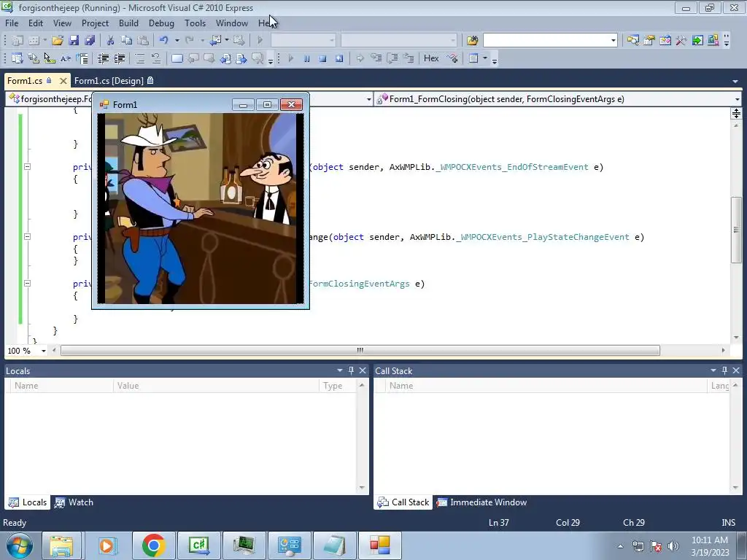Toggle auto-hide pin on Locals panel
The width and height of the screenshot is (747, 560).
tap(351, 370)
